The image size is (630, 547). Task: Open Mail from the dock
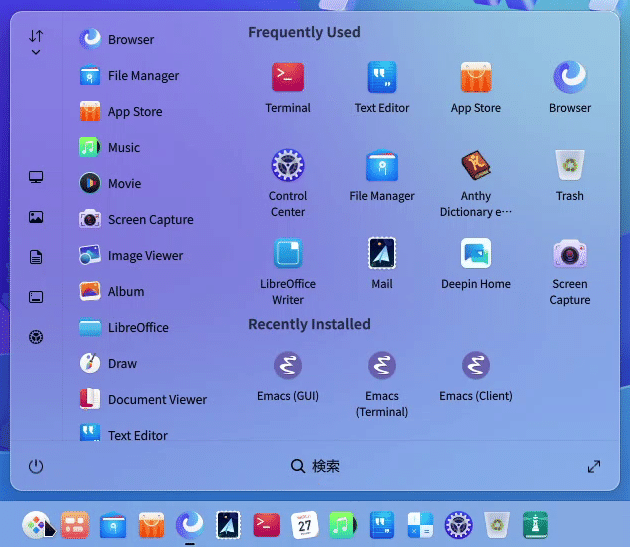(x=228, y=525)
